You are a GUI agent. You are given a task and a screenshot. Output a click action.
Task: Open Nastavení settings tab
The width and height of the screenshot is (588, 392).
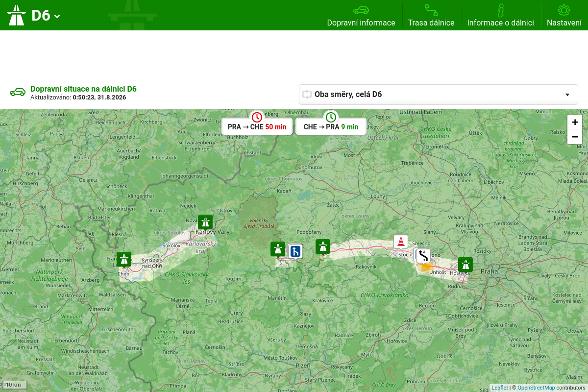564,15
